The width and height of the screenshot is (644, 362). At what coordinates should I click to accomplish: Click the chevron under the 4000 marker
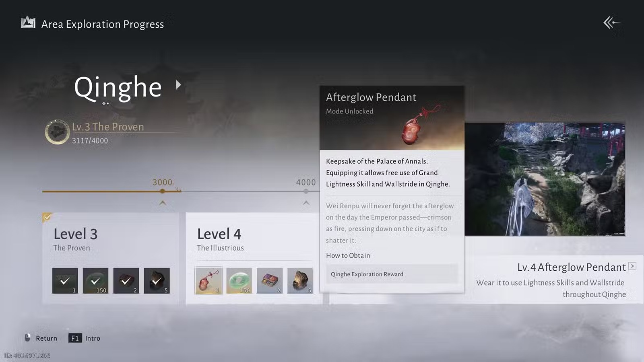pos(306,203)
